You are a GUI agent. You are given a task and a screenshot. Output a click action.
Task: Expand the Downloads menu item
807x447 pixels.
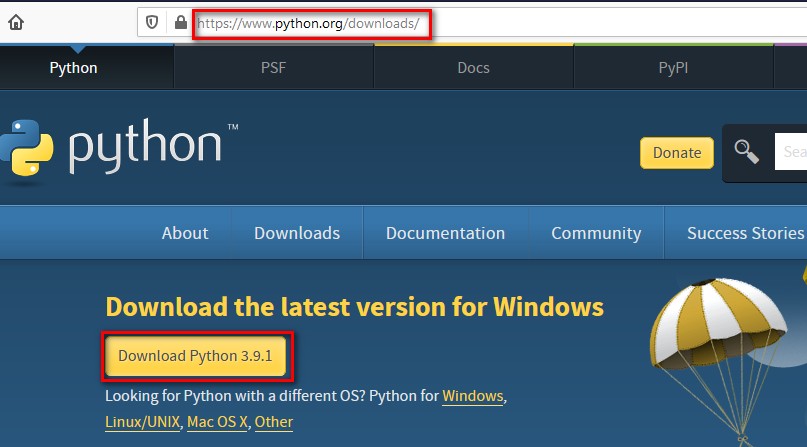297,233
